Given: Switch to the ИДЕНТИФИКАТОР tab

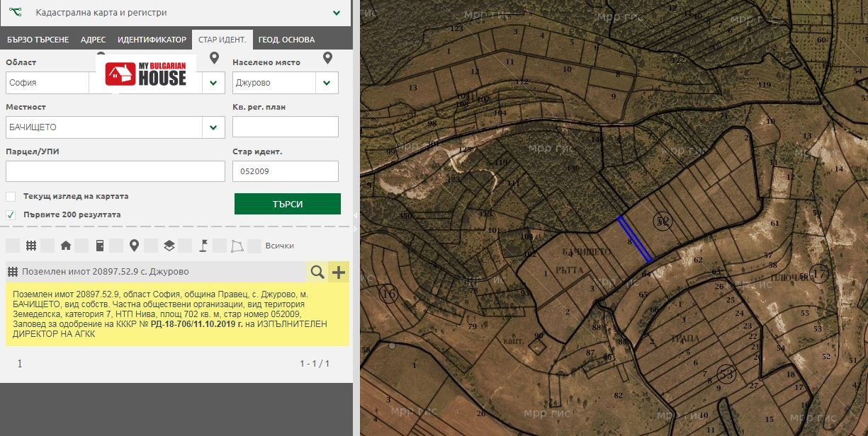Looking at the screenshot, I should (152, 40).
